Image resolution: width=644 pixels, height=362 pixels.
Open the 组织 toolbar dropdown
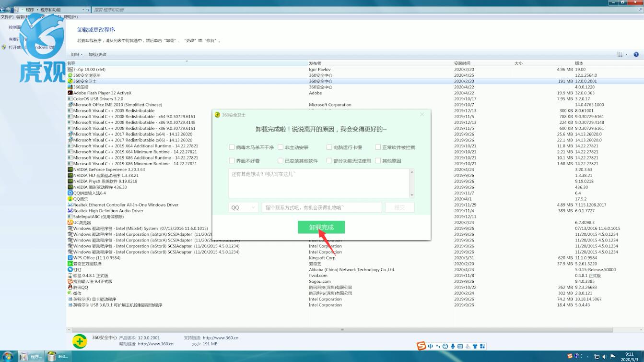point(77,54)
